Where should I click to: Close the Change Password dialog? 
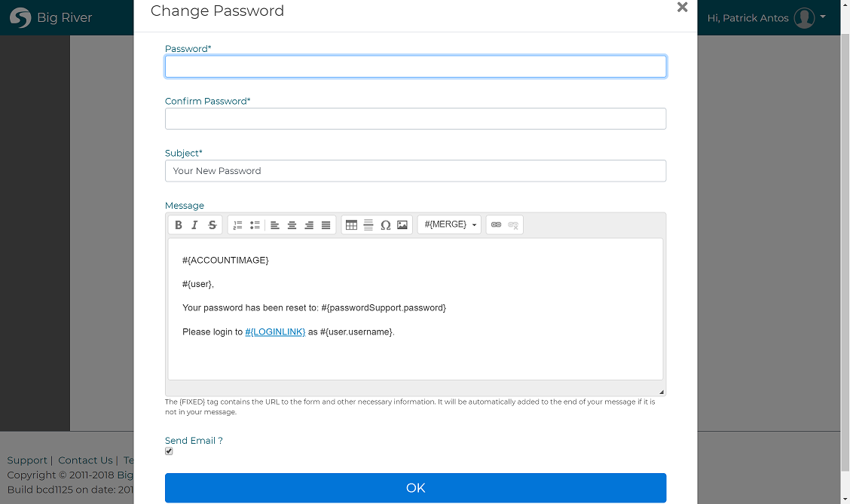coord(683,7)
